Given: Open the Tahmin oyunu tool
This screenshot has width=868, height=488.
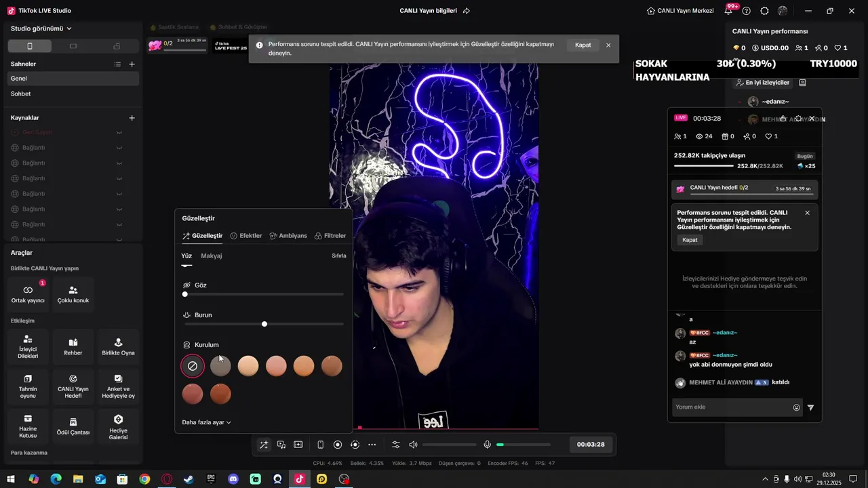Looking at the screenshot, I should 28,386.
